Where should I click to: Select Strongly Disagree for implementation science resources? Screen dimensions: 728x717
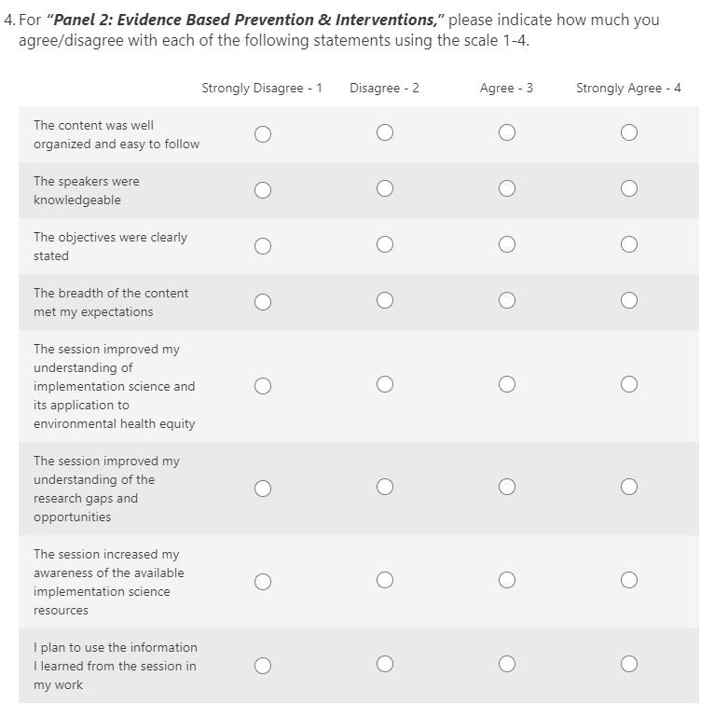263,581
